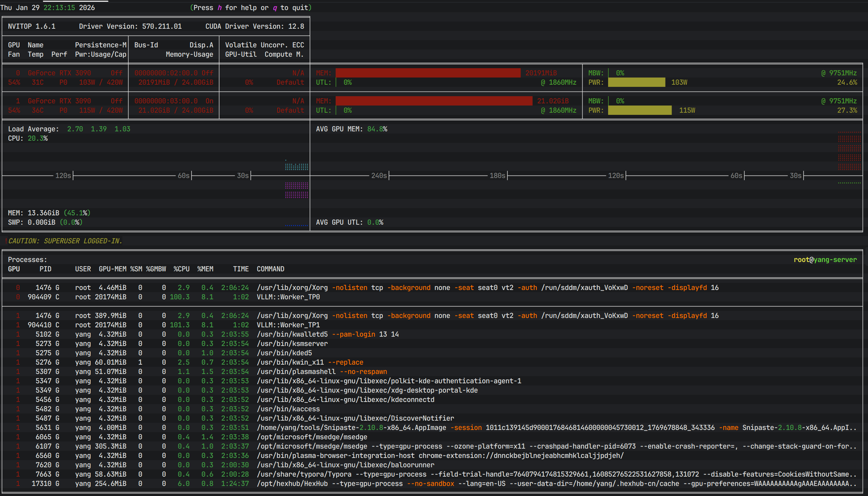Click GPU 1 yellow power usage bar
Image resolution: width=868 pixels, height=496 pixels.
tap(639, 110)
